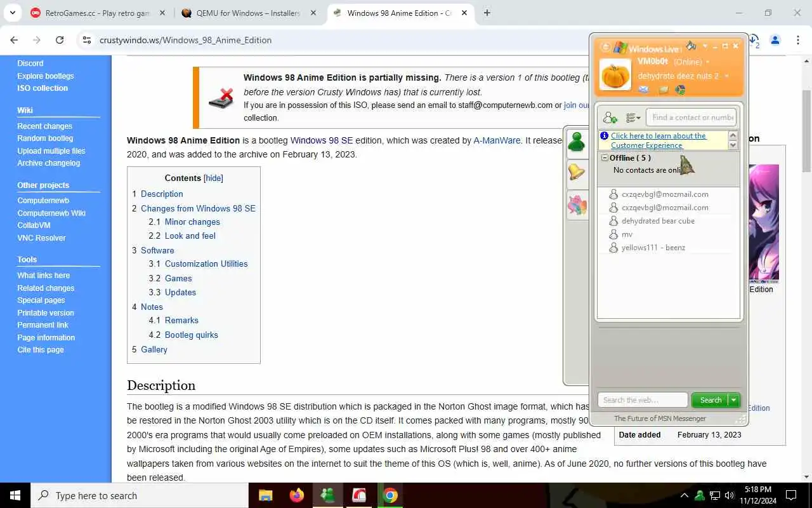This screenshot has width=812, height=508.
Task: Open the sharing folders icon in Messenger
Action: click(663, 90)
